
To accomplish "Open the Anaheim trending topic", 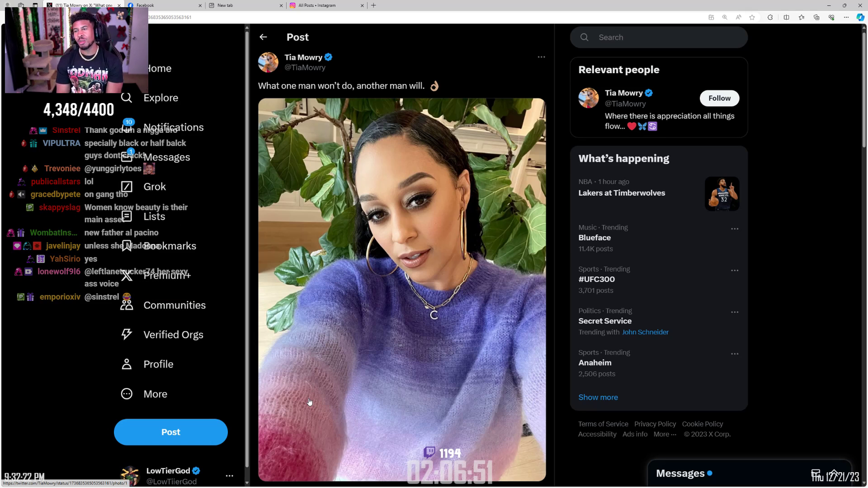I will (x=595, y=363).
